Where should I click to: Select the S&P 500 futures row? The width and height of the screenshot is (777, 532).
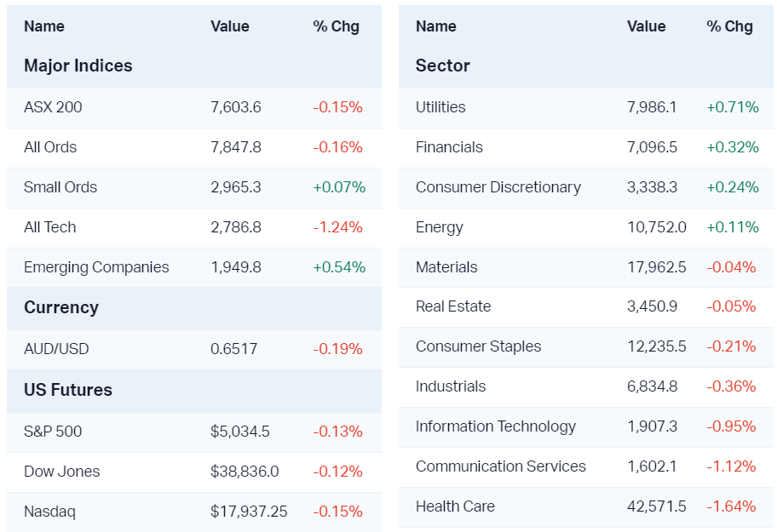coord(53,432)
